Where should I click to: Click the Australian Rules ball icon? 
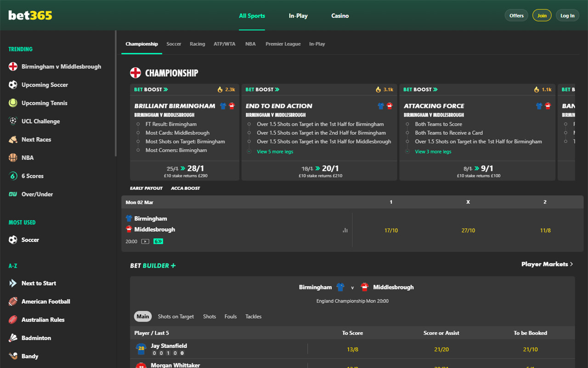13,320
